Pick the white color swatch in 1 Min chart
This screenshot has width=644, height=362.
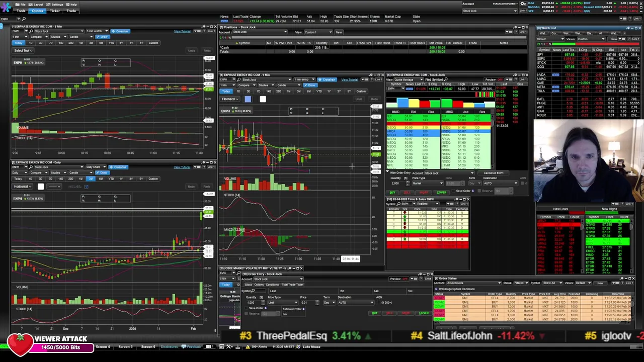pos(263,99)
